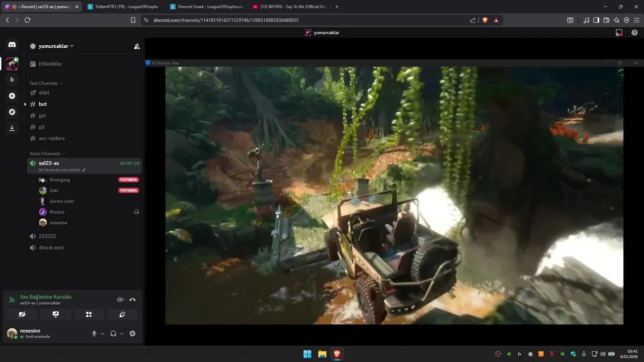Image resolution: width=644 pixels, height=362 pixels.
Task: Open the Discover servers compass icon
Action: [x=12, y=112]
